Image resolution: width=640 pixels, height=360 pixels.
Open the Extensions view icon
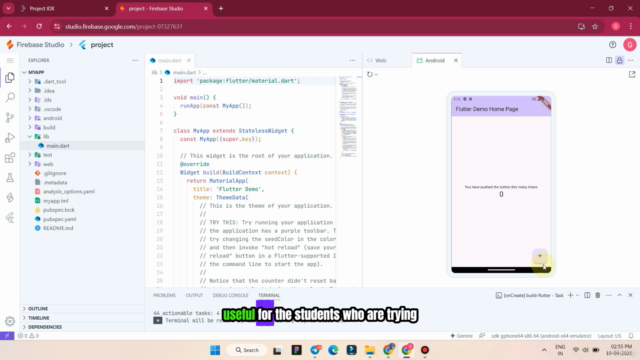point(10,158)
